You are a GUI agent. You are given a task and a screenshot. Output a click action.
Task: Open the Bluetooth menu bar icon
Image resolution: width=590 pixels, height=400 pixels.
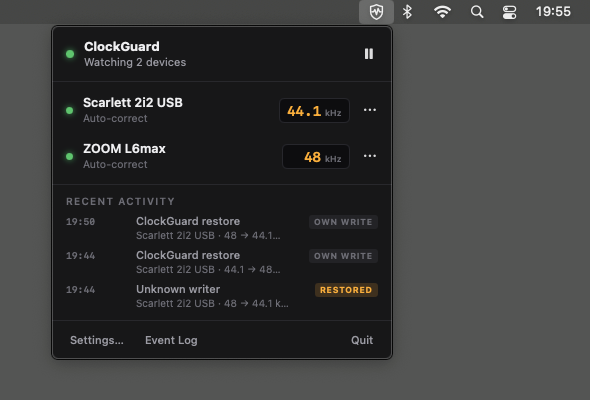[x=407, y=12]
